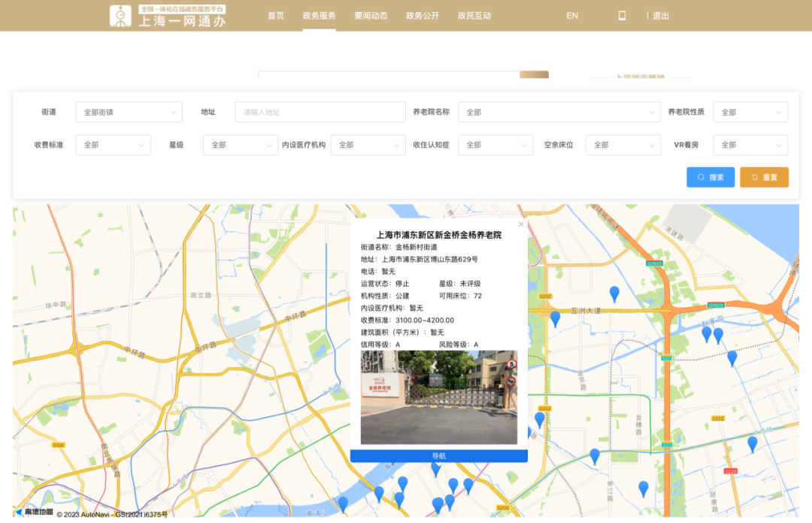Click the refresh icon on the 重置 button
Viewport: 812px width, 523px height.
pos(753,177)
